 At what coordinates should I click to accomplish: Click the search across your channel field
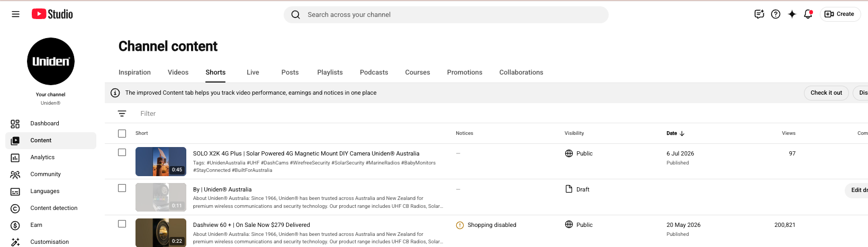point(446,15)
